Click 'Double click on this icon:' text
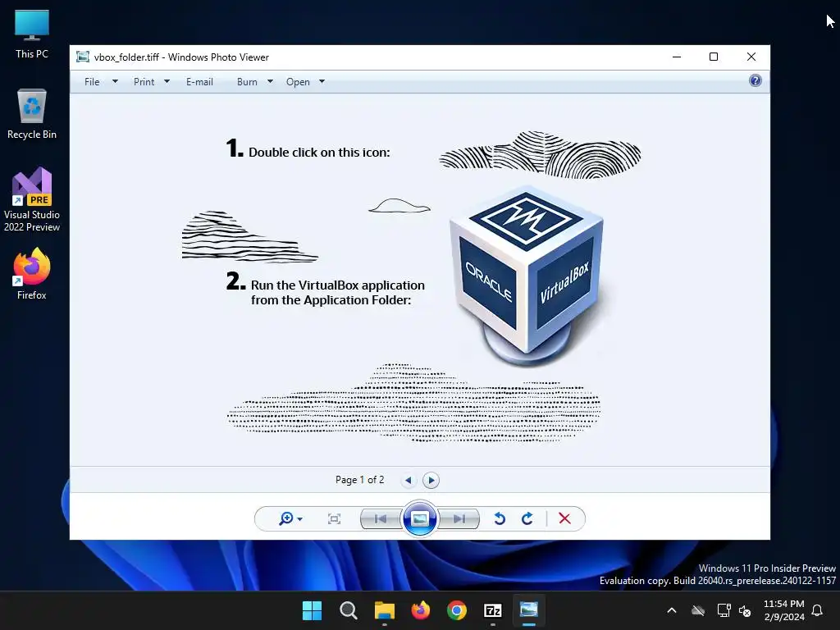The height and width of the screenshot is (630, 840). pyautogui.click(x=319, y=152)
